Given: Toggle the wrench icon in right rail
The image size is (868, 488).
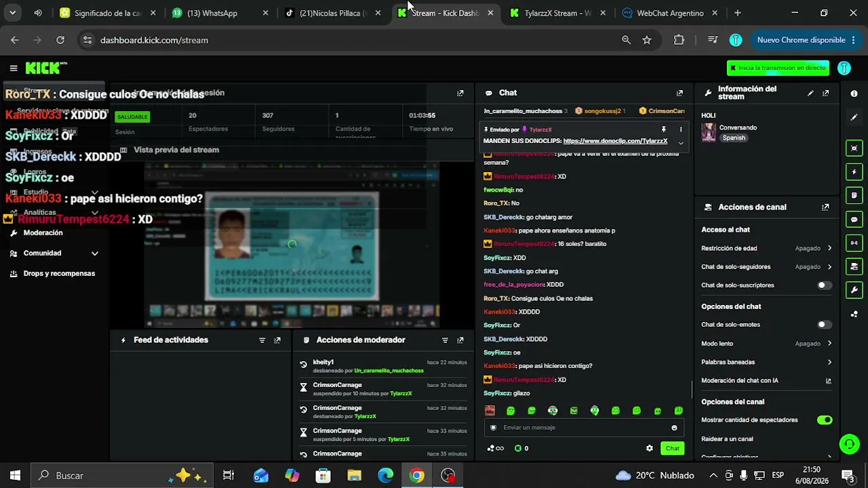Looking at the screenshot, I should [854, 290].
